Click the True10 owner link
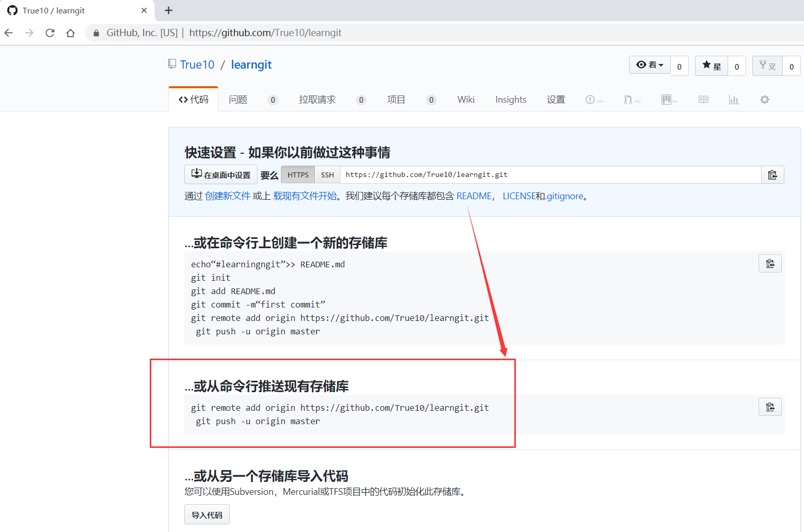 coord(197,65)
